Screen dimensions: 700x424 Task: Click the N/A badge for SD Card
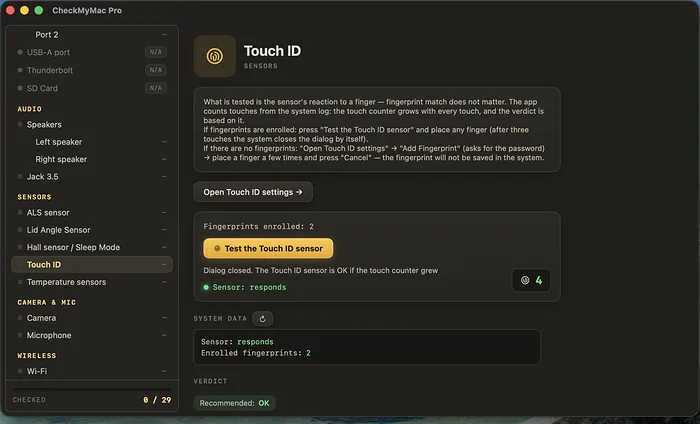click(x=156, y=88)
